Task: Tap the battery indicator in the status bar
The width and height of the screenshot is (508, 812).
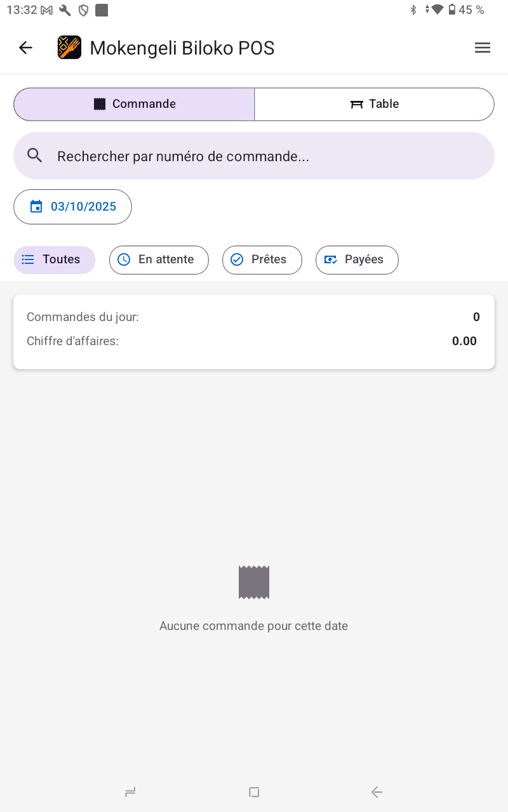Action: [x=452, y=10]
